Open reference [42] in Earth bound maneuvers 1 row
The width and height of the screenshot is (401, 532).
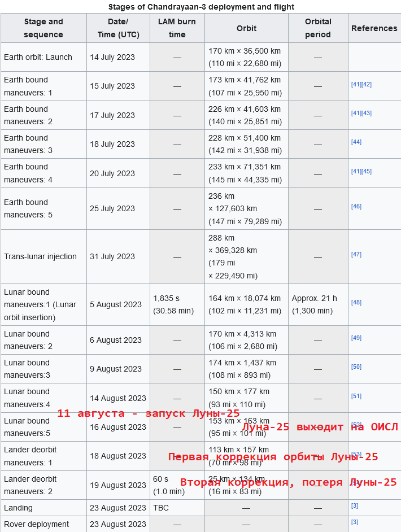click(367, 85)
